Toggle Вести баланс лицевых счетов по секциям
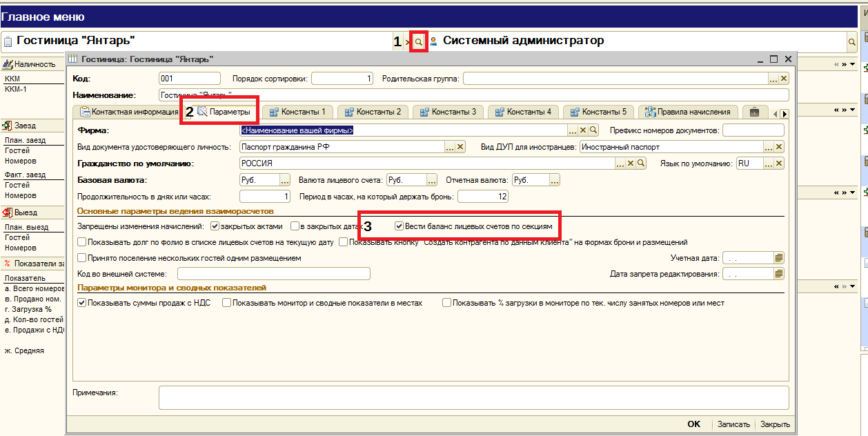This screenshot has width=868, height=436. point(399,226)
